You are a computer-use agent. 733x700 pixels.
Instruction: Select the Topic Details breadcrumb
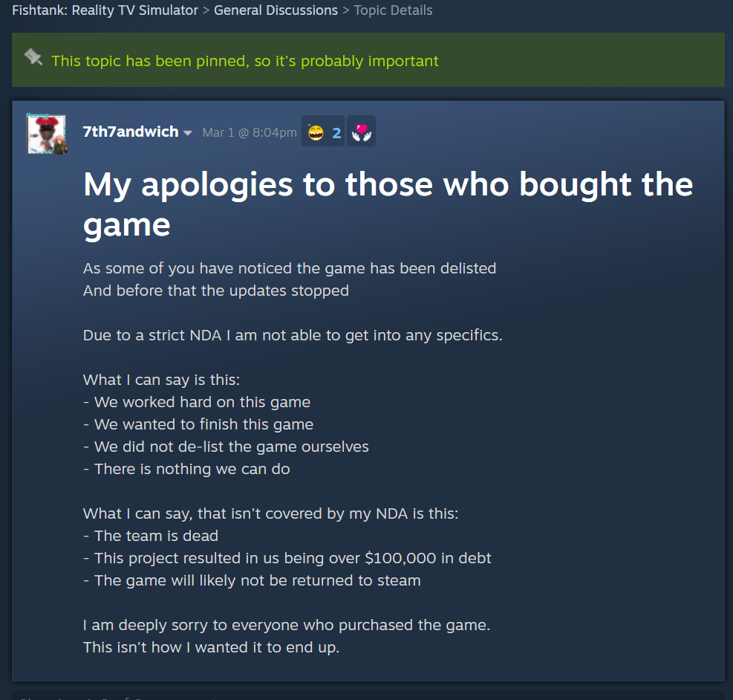click(x=393, y=10)
